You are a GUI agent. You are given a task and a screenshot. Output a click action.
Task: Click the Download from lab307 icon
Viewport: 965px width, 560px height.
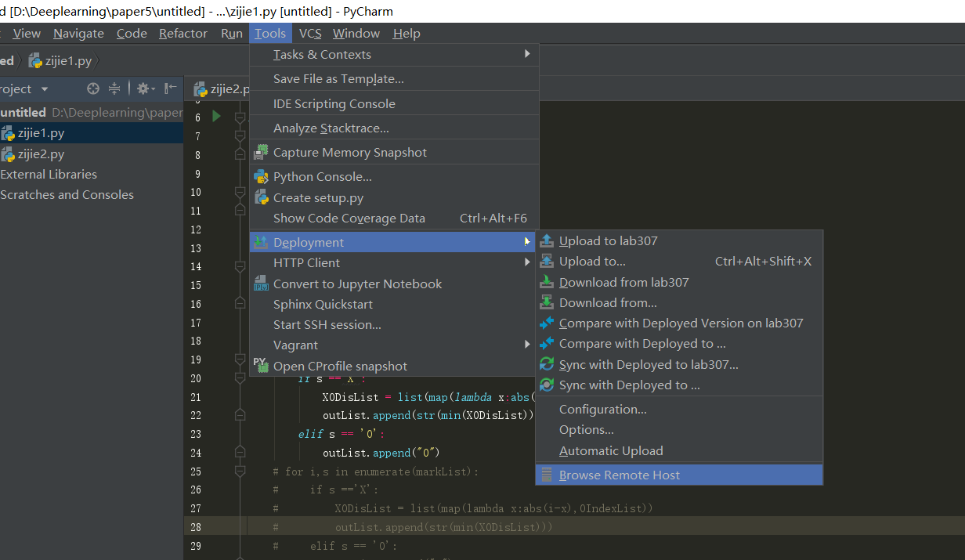tap(547, 282)
